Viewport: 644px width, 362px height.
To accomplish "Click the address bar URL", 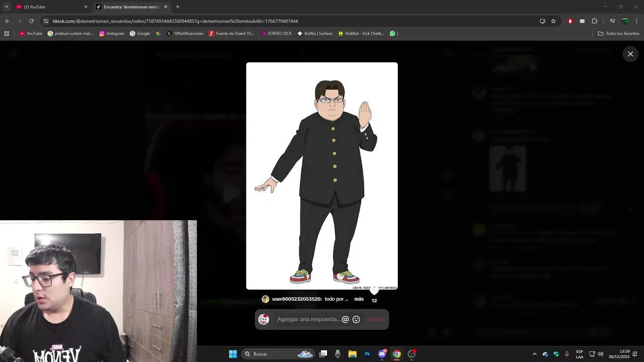I will point(175,21).
